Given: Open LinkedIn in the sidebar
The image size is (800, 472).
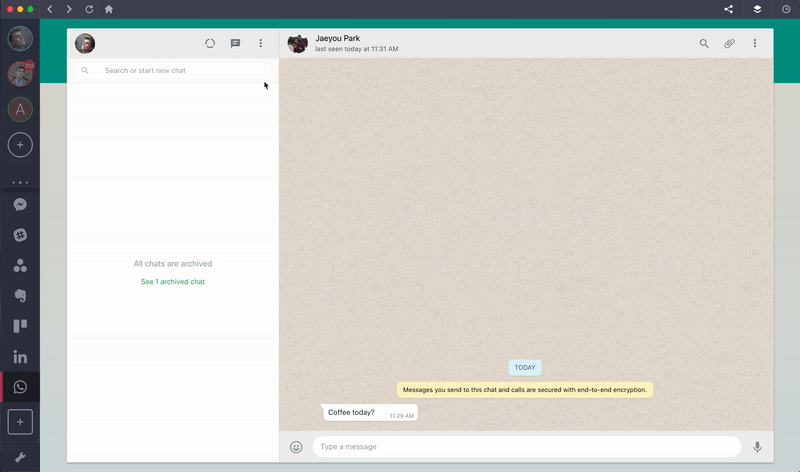Looking at the screenshot, I should tap(20, 357).
